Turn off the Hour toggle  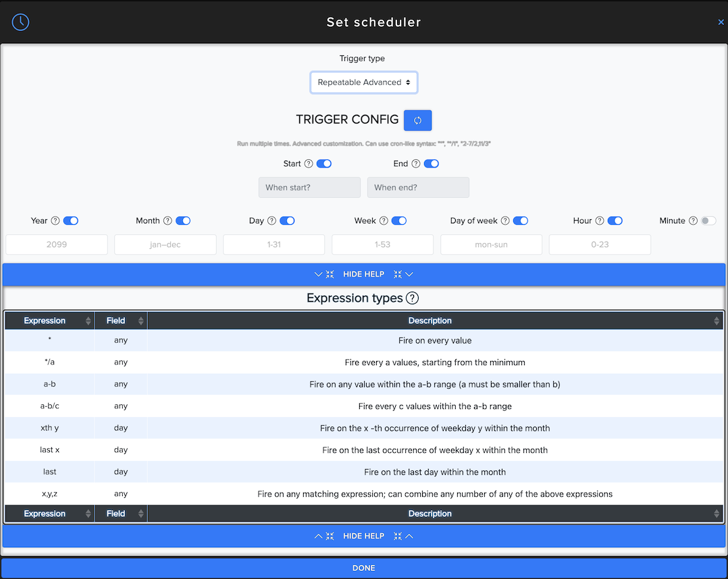615,220
